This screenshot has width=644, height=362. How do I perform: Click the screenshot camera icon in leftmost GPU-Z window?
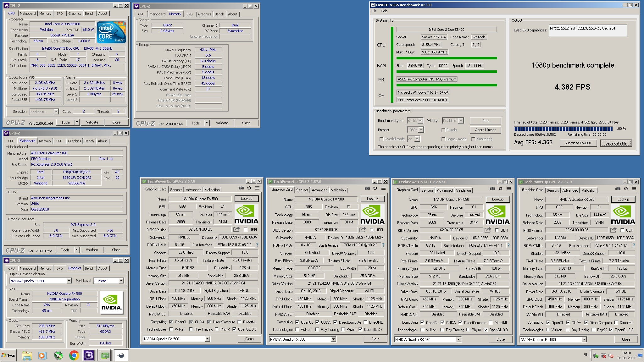tap(241, 188)
